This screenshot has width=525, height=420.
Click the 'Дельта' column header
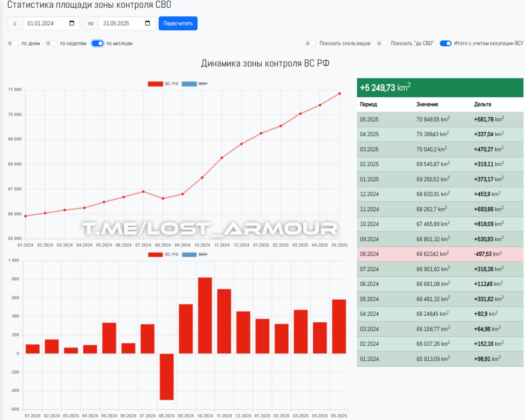point(482,104)
